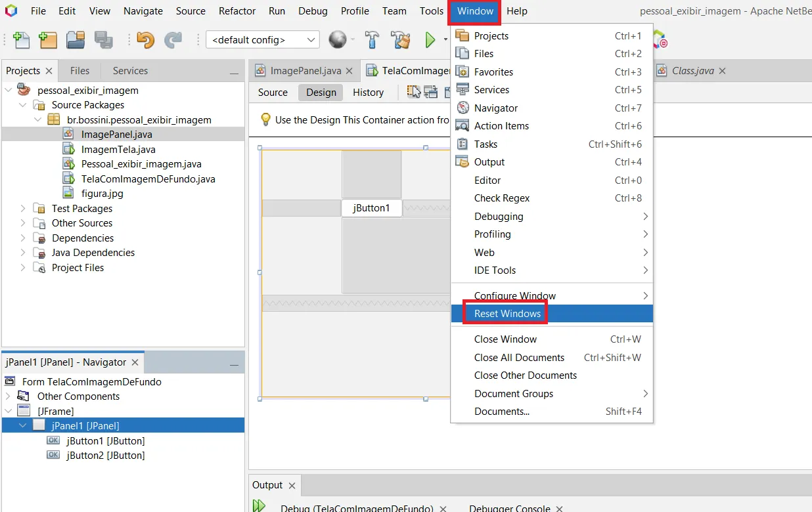Click the jButton1 OK icon in Navigator
Screen dimensions: 812x512
(53, 440)
